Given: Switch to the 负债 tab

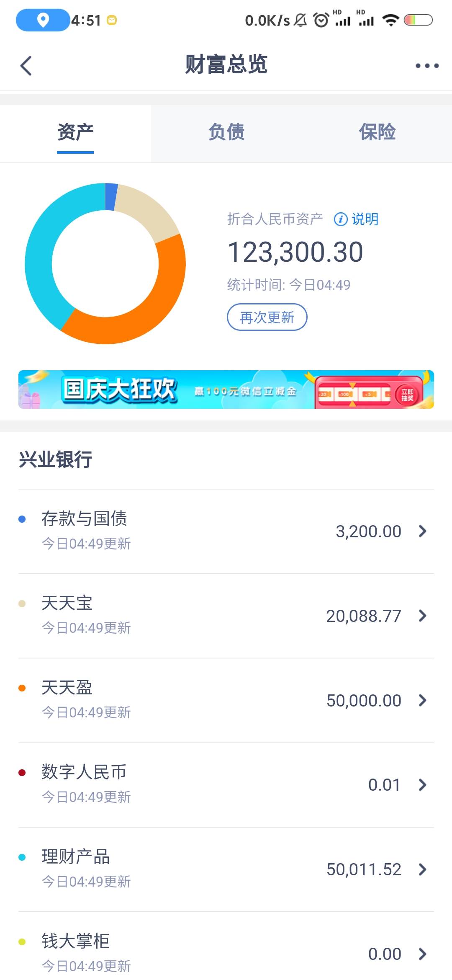Looking at the screenshot, I should [226, 132].
